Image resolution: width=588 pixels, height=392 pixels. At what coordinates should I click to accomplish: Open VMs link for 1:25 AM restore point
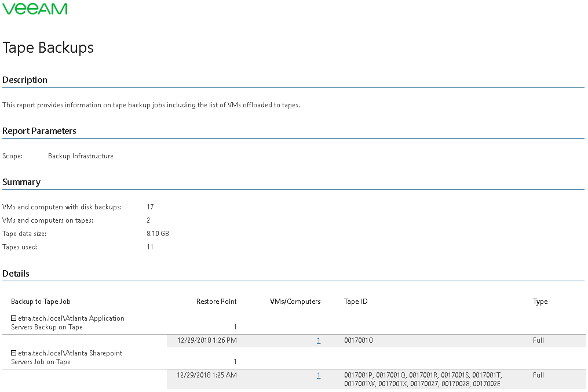point(319,375)
